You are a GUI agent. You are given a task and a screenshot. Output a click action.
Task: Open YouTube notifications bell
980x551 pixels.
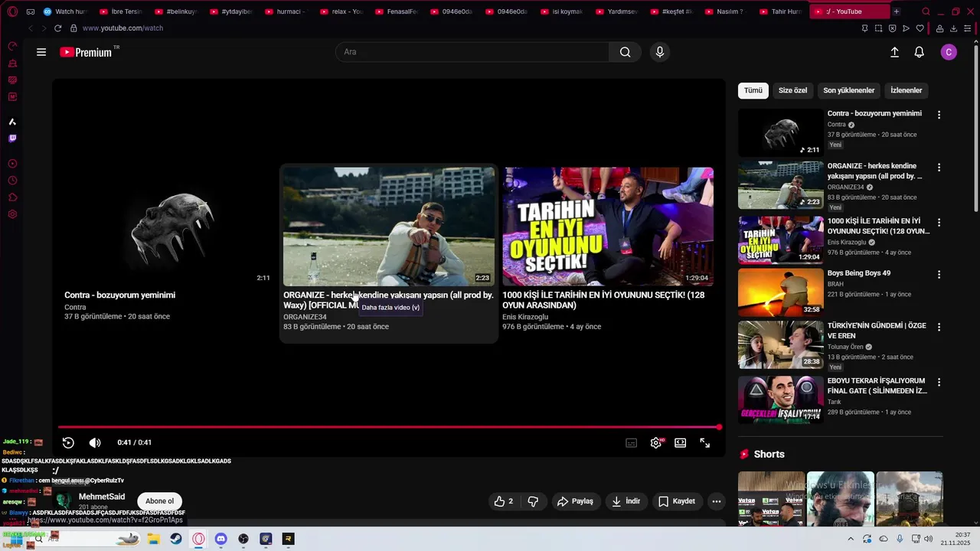pos(920,52)
